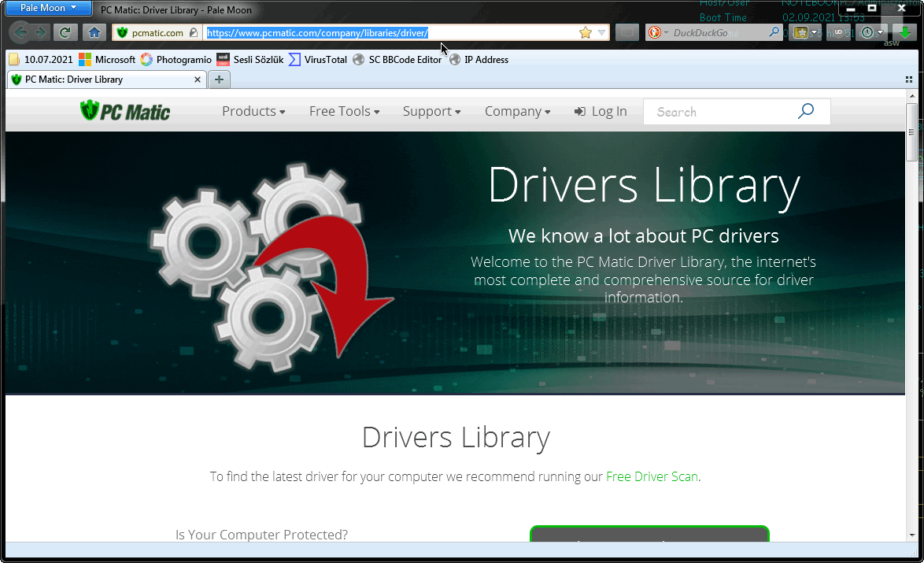Image resolution: width=924 pixels, height=563 pixels.
Task: Click the Log In link
Action: [601, 112]
